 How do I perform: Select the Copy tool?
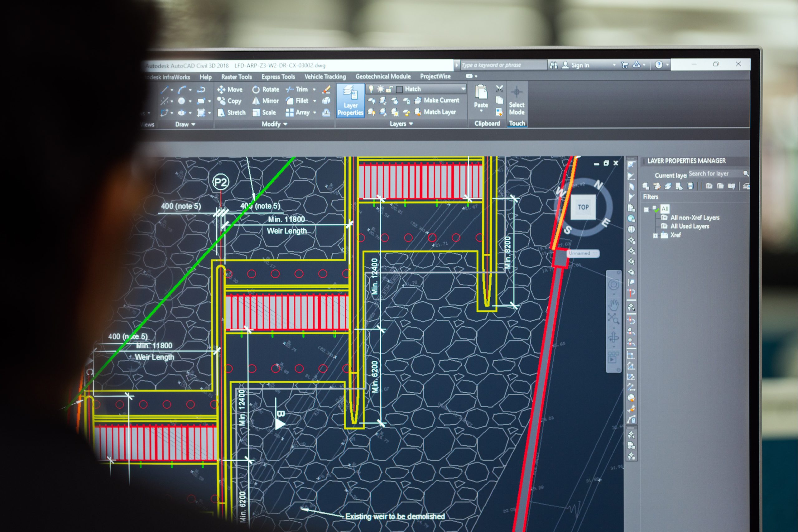[x=229, y=101]
